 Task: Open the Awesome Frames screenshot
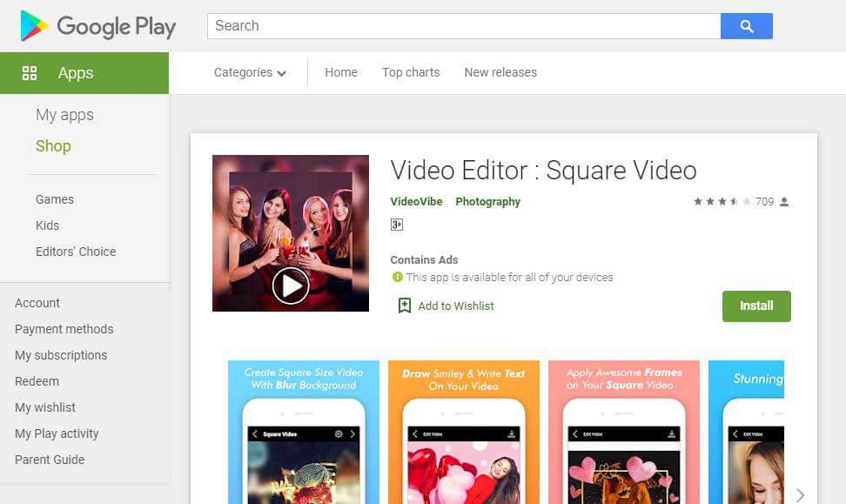tap(624, 433)
